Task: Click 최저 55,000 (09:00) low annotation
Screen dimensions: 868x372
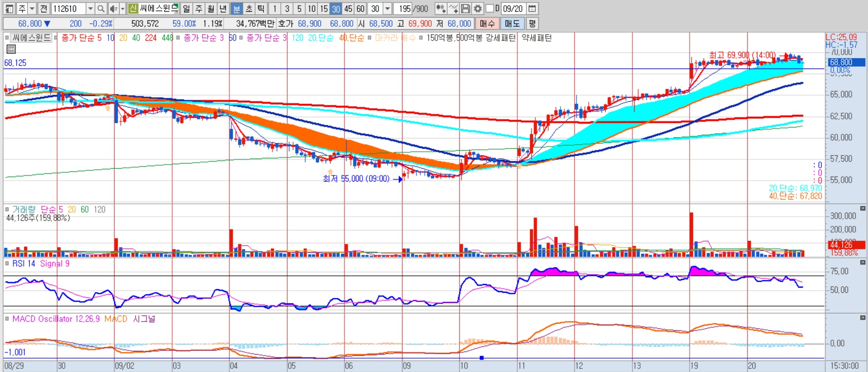Action: (356, 179)
